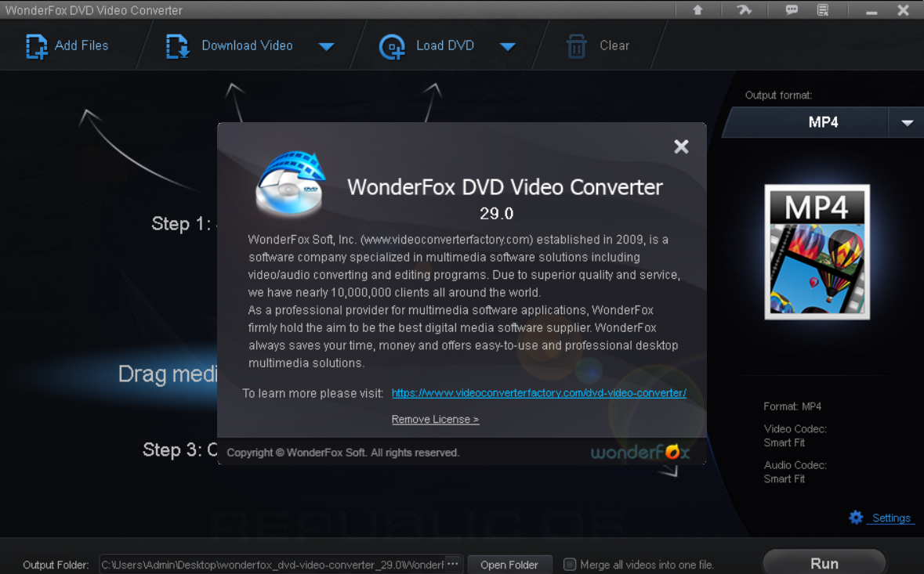Click the Settings gear icon
924x574 pixels.
pyautogui.click(x=856, y=518)
